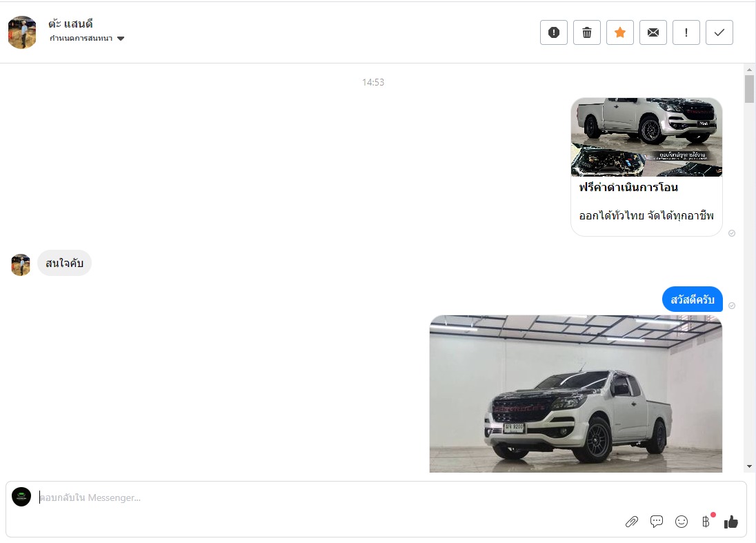
Task: Open the baht payment request icon
Action: click(x=706, y=522)
